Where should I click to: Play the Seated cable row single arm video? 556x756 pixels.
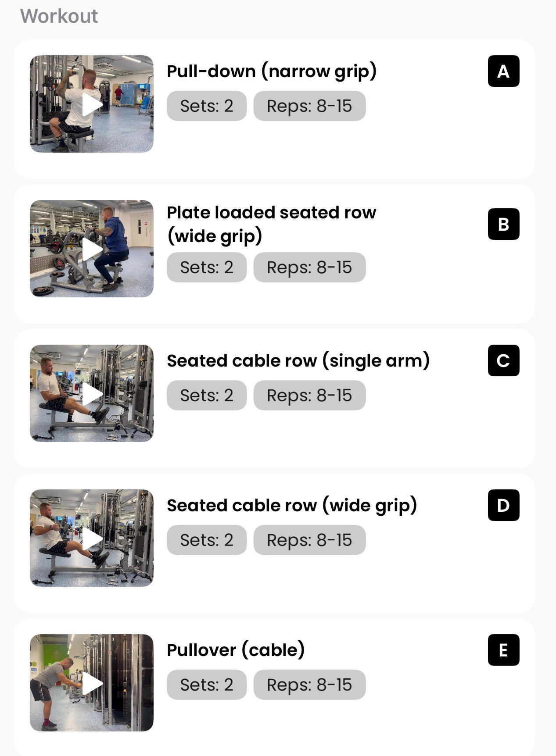[x=92, y=393]
